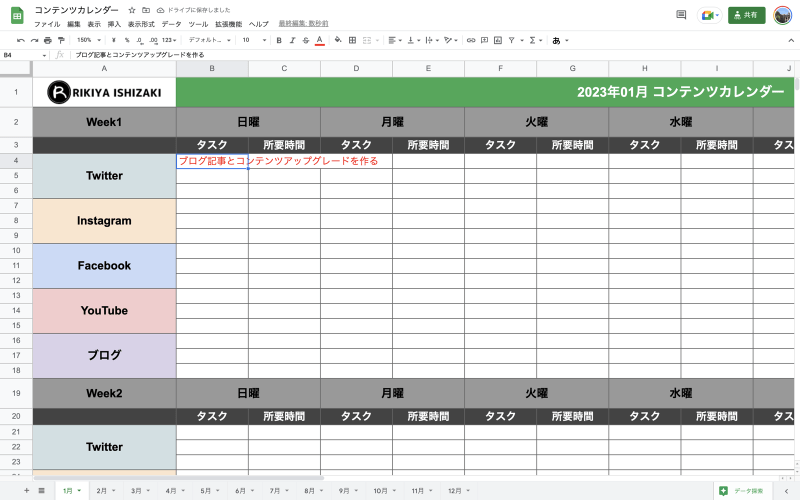The height and width of the screenshot is (500, 800).
Task: Click the merge cells icon
Action: click(367, 40)
